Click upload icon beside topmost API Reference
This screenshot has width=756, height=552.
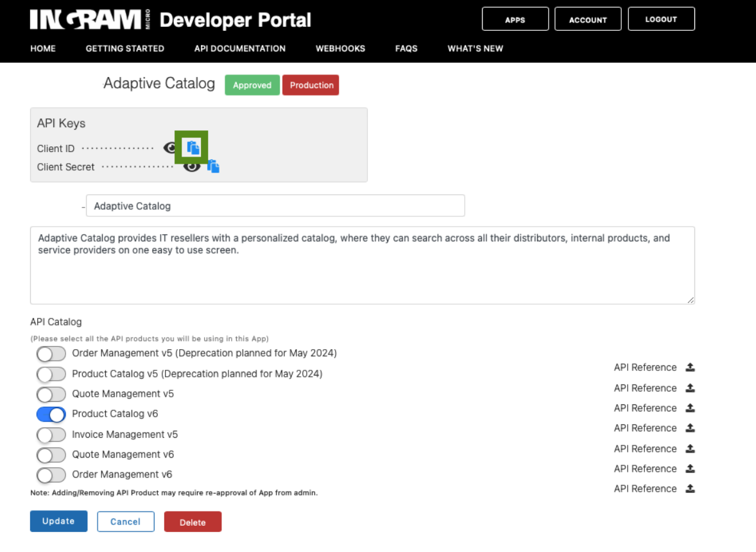690,367
